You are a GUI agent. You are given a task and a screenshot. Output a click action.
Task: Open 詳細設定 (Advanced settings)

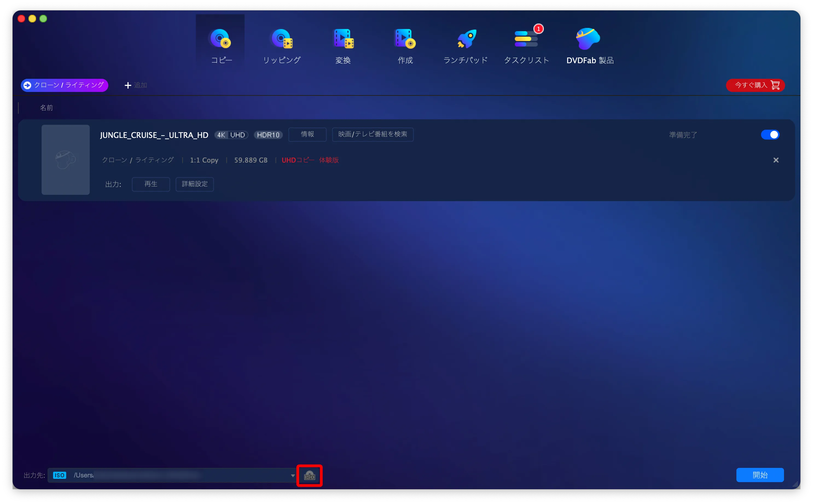pyautogui.click(x=194, y=184)
